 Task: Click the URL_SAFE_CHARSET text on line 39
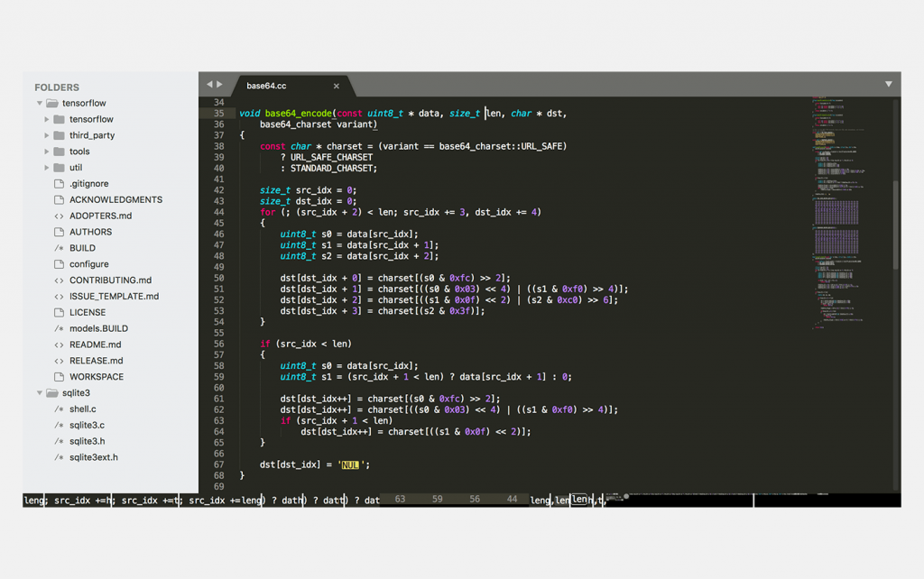[331, 157]
